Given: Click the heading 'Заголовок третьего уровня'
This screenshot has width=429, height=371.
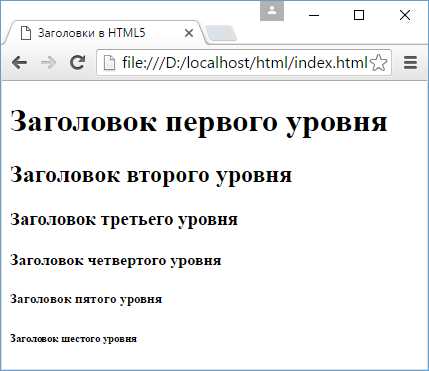Looking at the screenshot, I should click(124, 220).
